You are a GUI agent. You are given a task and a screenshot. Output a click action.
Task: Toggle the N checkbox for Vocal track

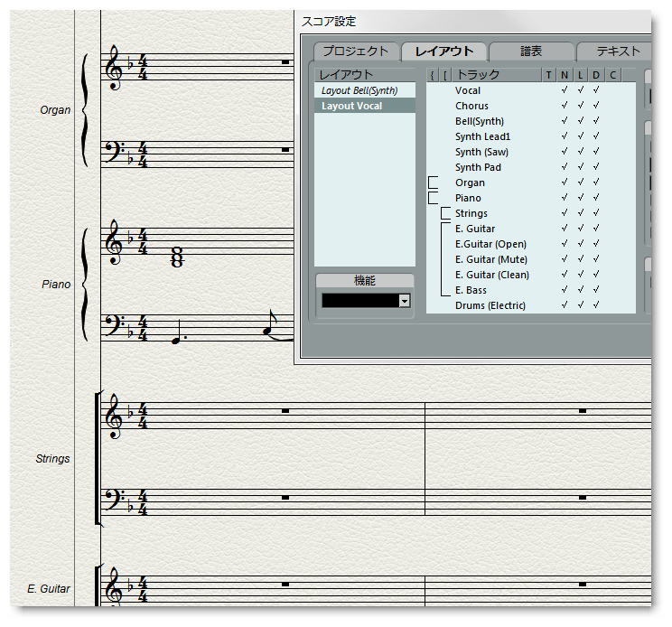(x=565, y=90)
